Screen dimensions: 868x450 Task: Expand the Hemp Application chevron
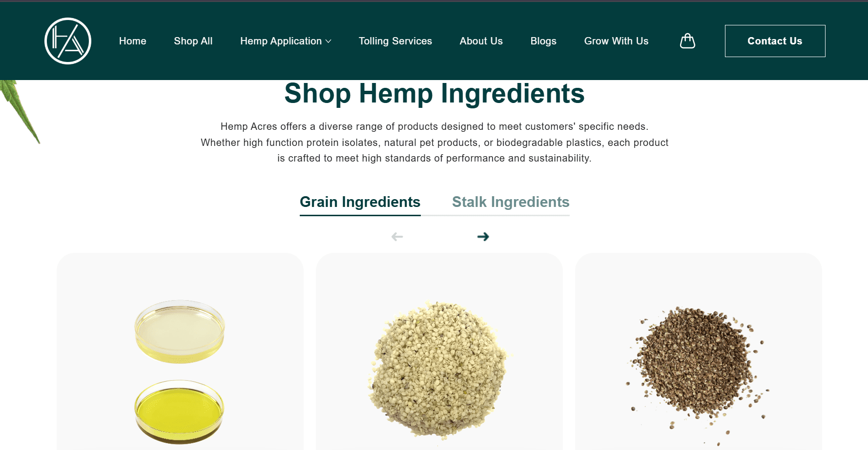(x=329, y=41)
